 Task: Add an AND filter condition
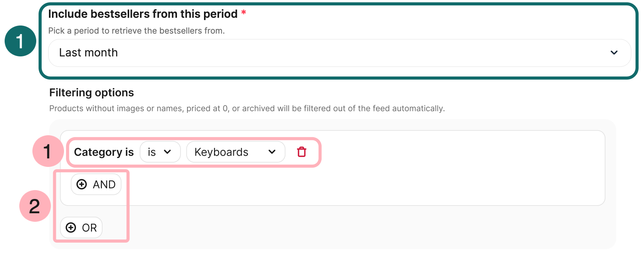click(96, 184)
